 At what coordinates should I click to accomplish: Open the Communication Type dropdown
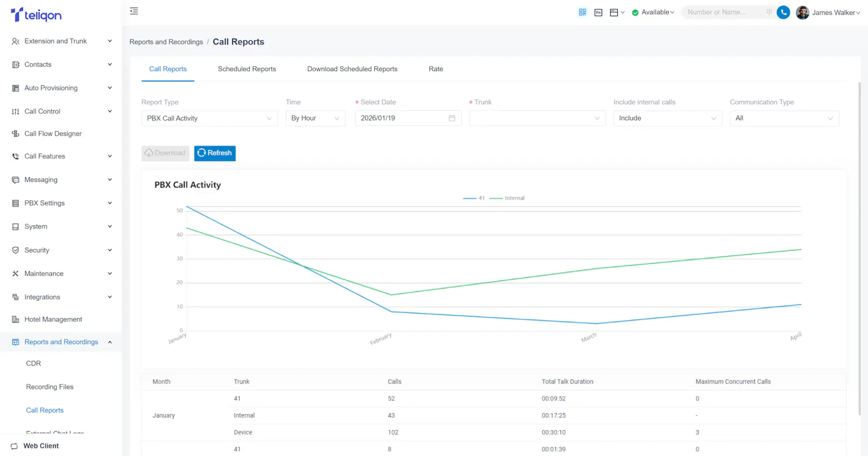(784, 118)
